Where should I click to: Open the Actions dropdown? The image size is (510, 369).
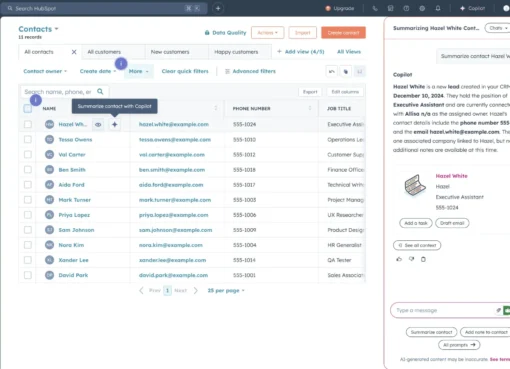tap(267, 33)
